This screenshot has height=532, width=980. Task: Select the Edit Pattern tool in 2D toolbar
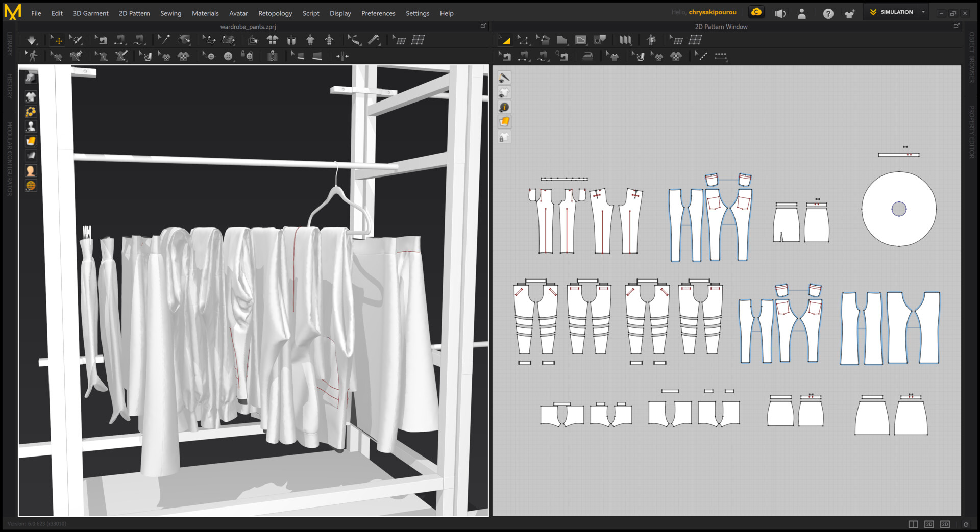point(523,40)
